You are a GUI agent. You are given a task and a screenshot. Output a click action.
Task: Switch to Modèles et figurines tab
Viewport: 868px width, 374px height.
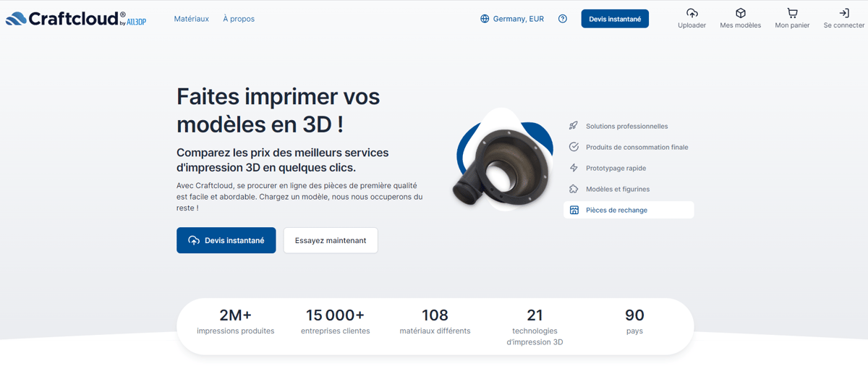(x=628, y=189)
